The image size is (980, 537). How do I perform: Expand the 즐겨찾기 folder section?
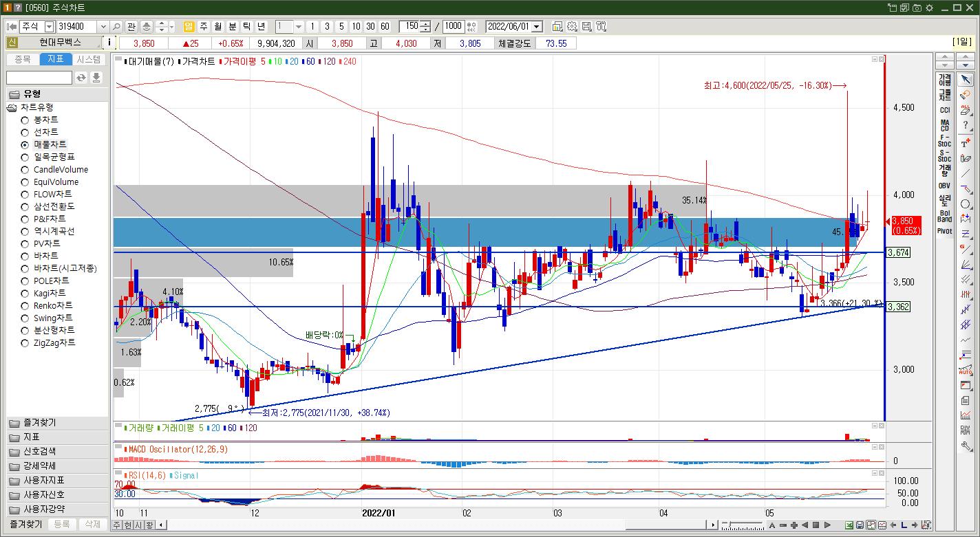(x=56, y=423)
